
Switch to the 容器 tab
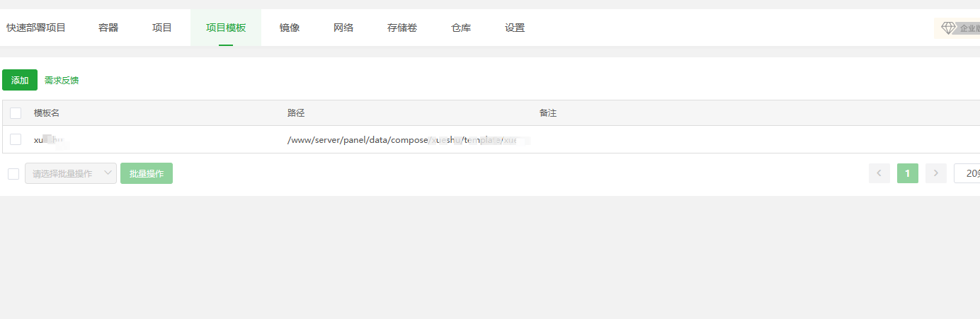click(x=108, y=28)
